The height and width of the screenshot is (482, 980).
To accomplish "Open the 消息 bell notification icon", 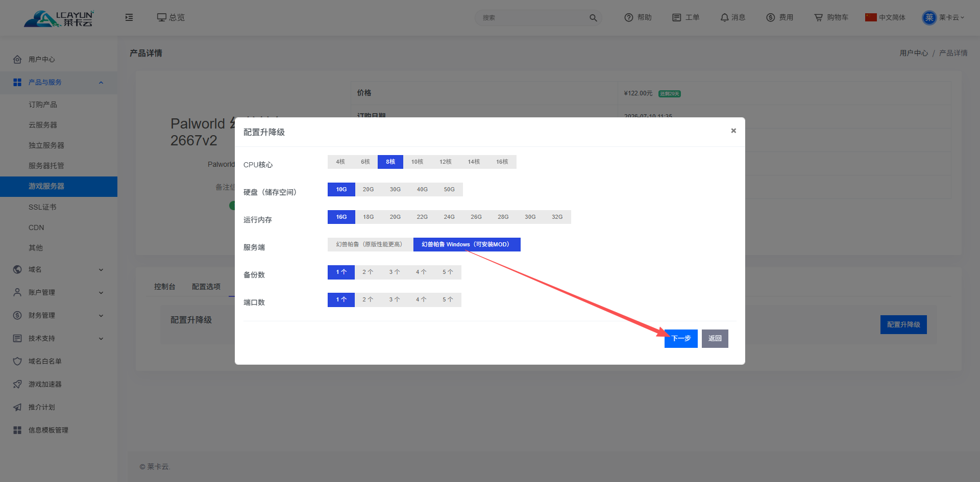I will pyautogui.click(x=724, y=17).
